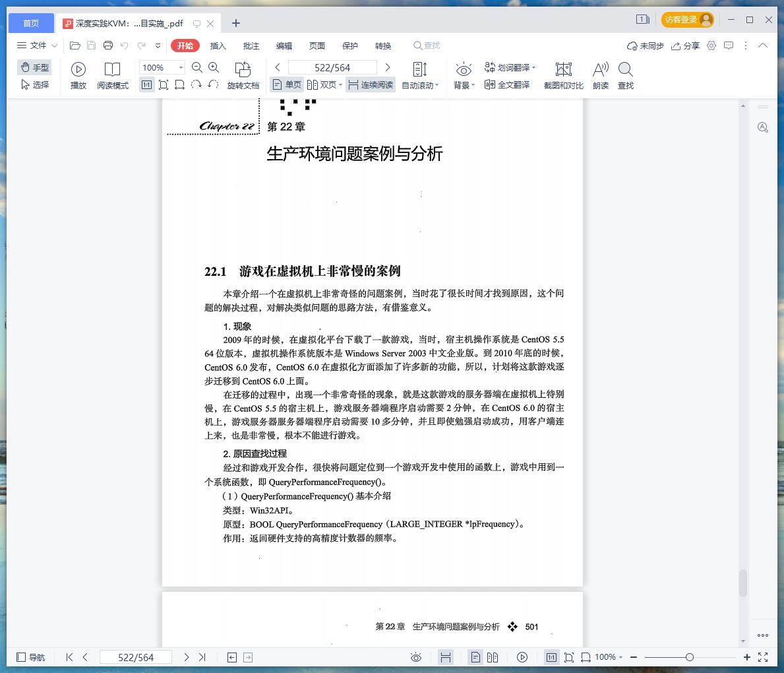Jump to first page in status bar
The width and height of the screenshot is (784, 673).
[69, 657]
